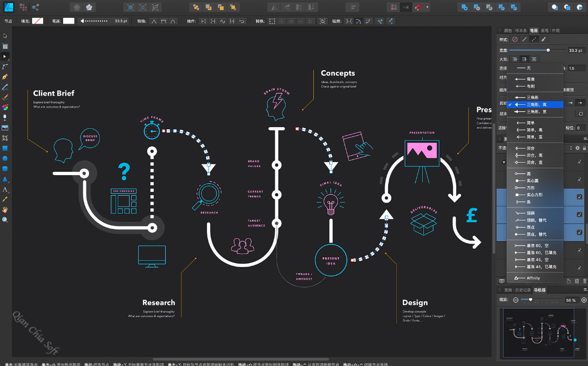This screenshot has width=588, height=366.
Task: Select the round cap button
Action: click(515, 59)
